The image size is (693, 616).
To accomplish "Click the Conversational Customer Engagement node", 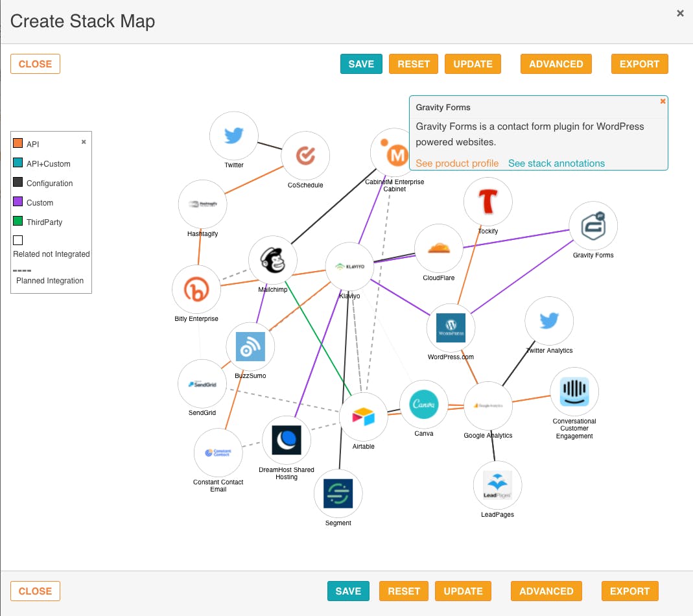I will (574, 392).
